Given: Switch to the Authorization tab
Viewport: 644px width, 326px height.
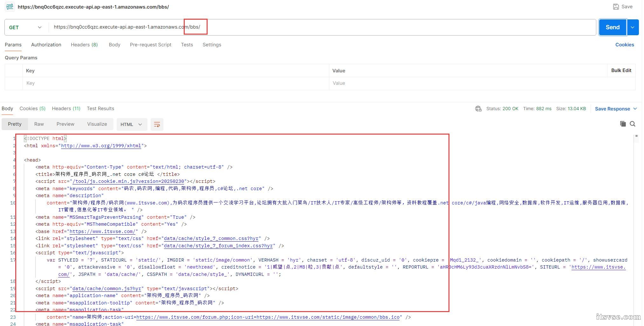Looking at the screenshot, I should pyautogui.click(x=46, y=45).
